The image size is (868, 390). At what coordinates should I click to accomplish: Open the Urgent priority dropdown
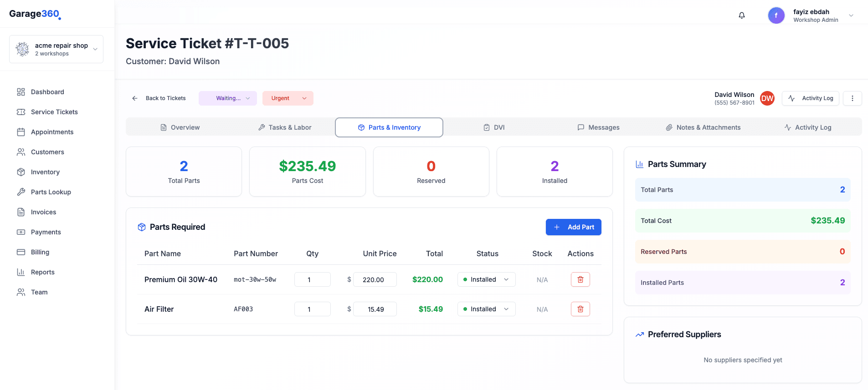288,98
